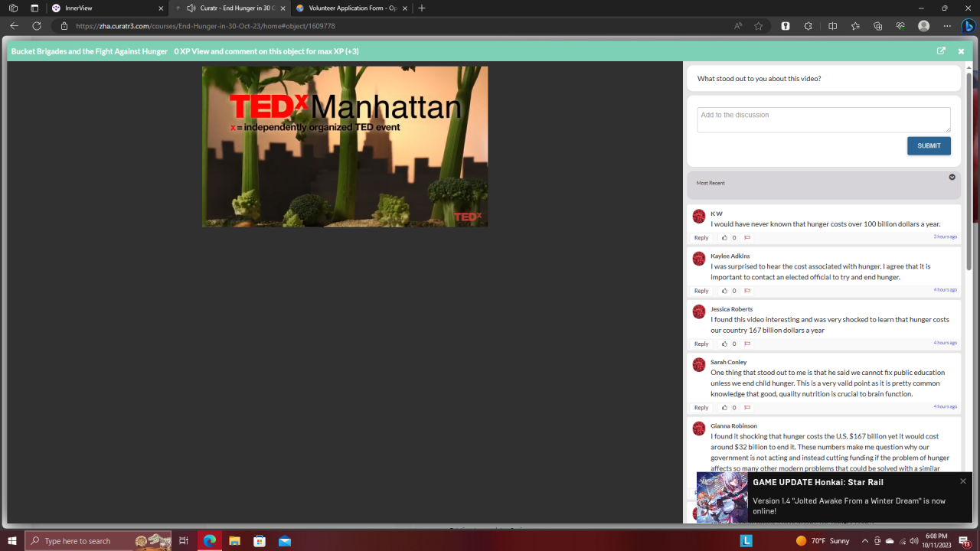Open the object in a new window
This screenshot has height=551, width=980.
click(941, 51)
